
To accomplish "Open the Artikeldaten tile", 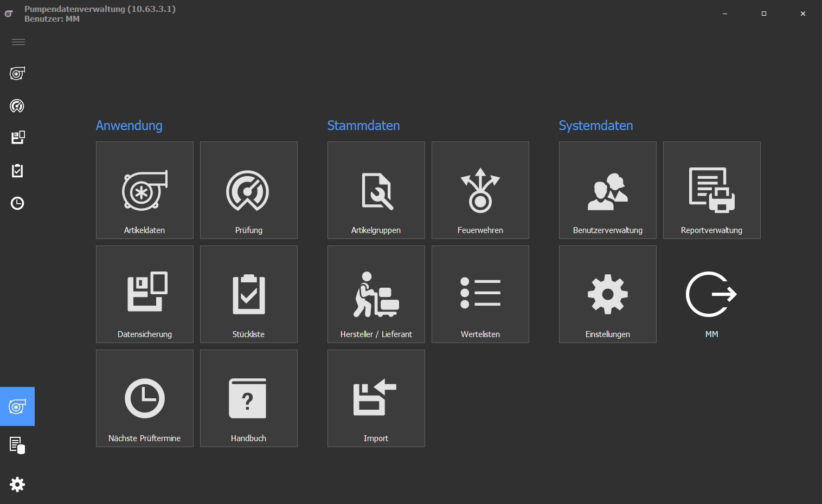I will point(145,190).
